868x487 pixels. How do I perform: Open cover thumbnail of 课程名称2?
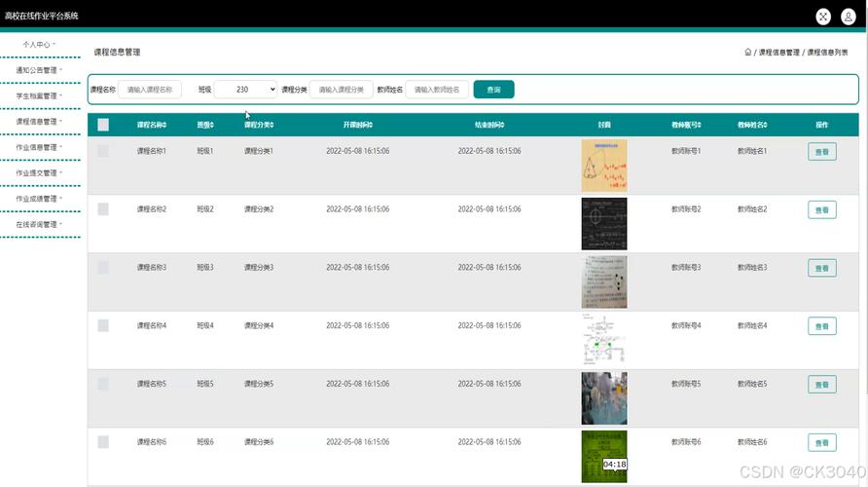click(x=604, y=224)
